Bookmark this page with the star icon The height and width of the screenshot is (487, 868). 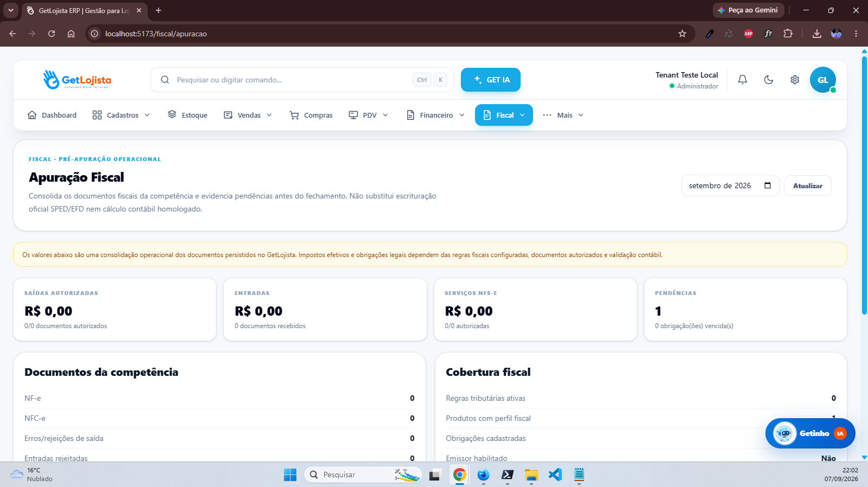(682, 34)
